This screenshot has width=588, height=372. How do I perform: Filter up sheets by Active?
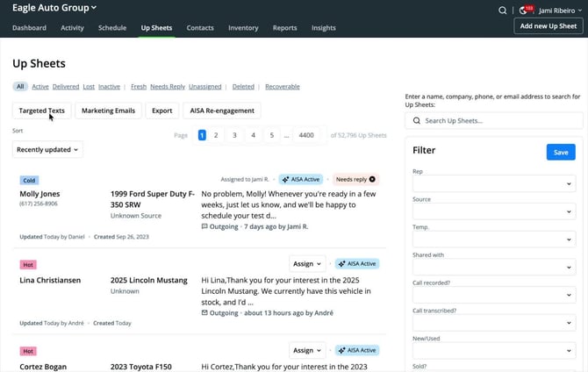[40, 87]
